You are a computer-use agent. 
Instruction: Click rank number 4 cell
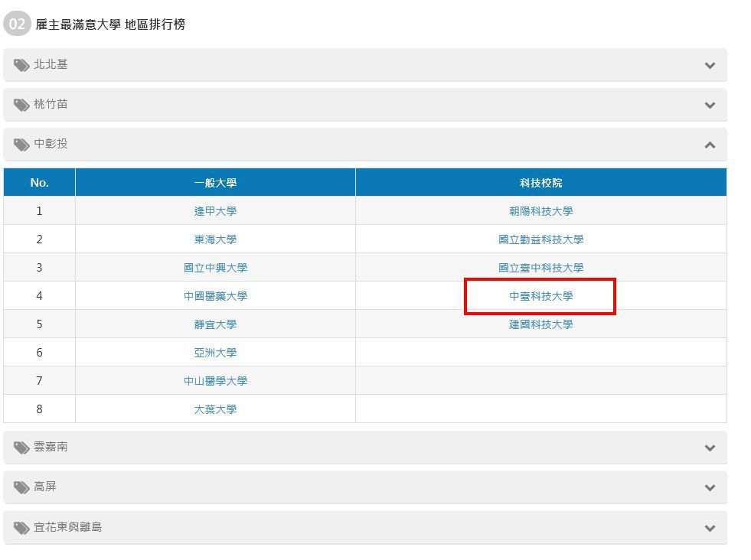point(39,295)
